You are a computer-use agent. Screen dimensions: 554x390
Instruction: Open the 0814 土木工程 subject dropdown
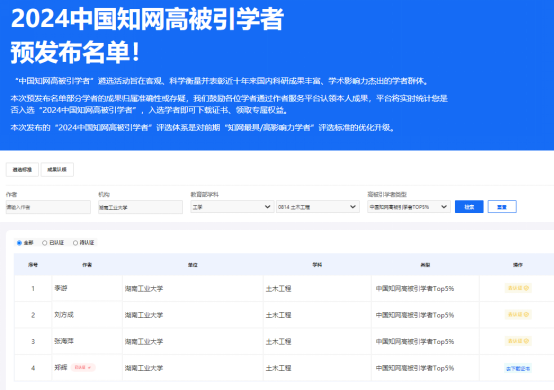(318, 207)
